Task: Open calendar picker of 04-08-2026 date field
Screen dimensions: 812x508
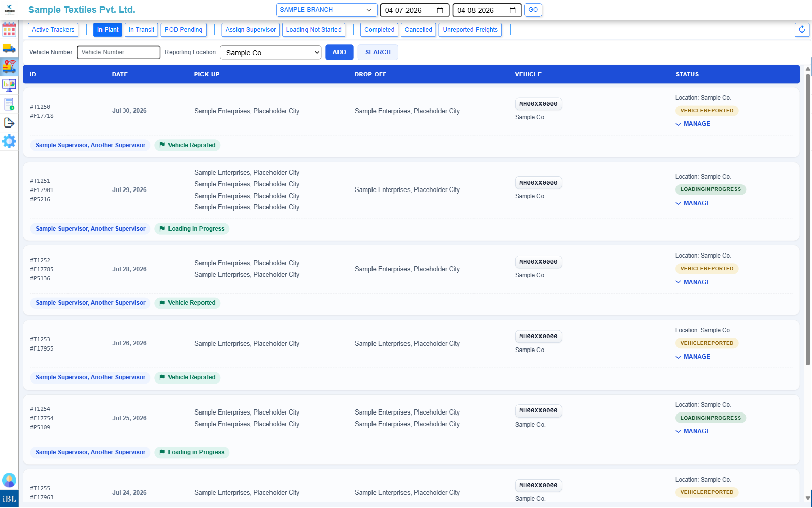Action: 512,10
